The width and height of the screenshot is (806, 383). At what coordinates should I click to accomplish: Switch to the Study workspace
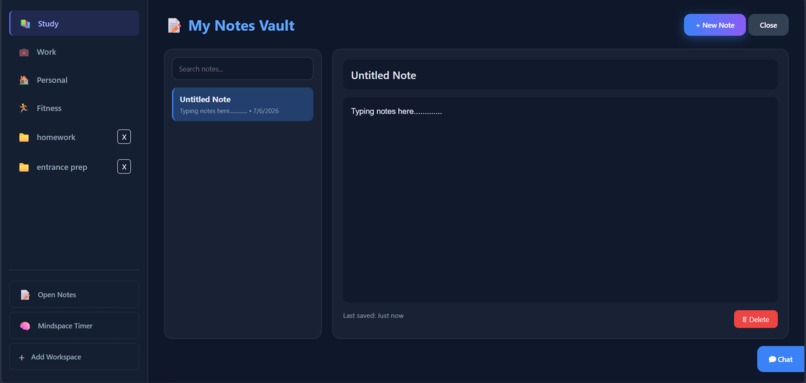click(x=74, y=24)
